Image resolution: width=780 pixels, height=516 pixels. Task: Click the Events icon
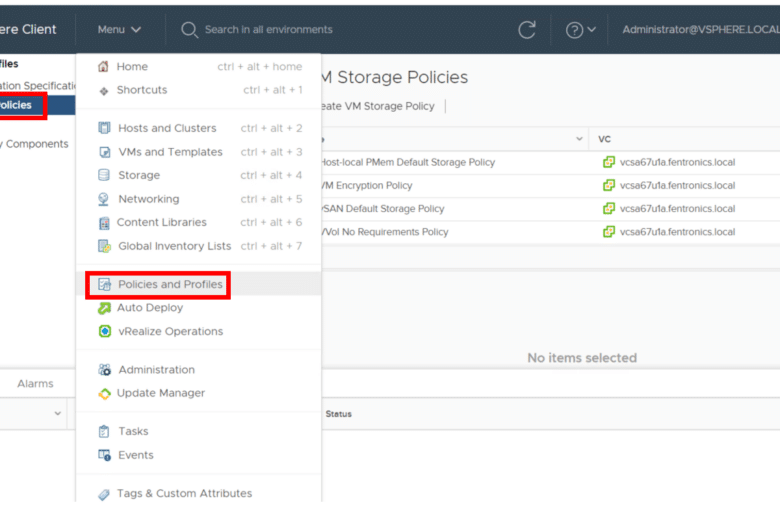104,455
